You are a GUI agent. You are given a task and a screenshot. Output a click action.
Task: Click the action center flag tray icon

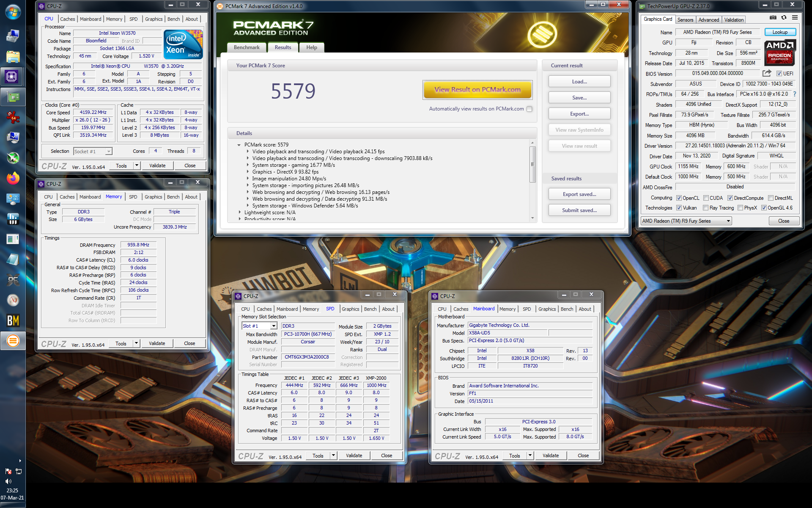(x=8, y=471)
